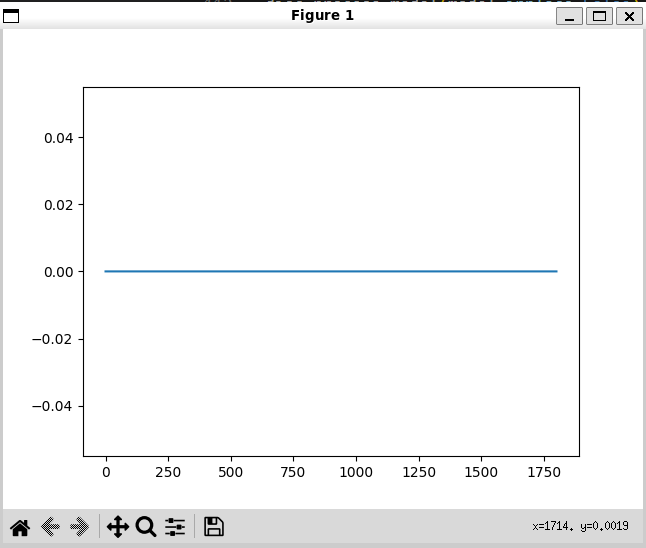Click the y-axis label 0.04
The height and width of the screenshot is (548, 646).
pos(59,138)
